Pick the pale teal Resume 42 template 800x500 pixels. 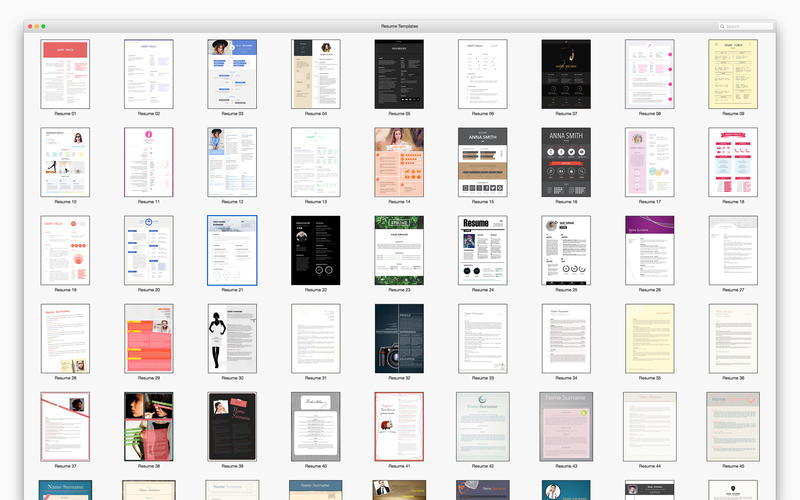click(x=483, y=427)
